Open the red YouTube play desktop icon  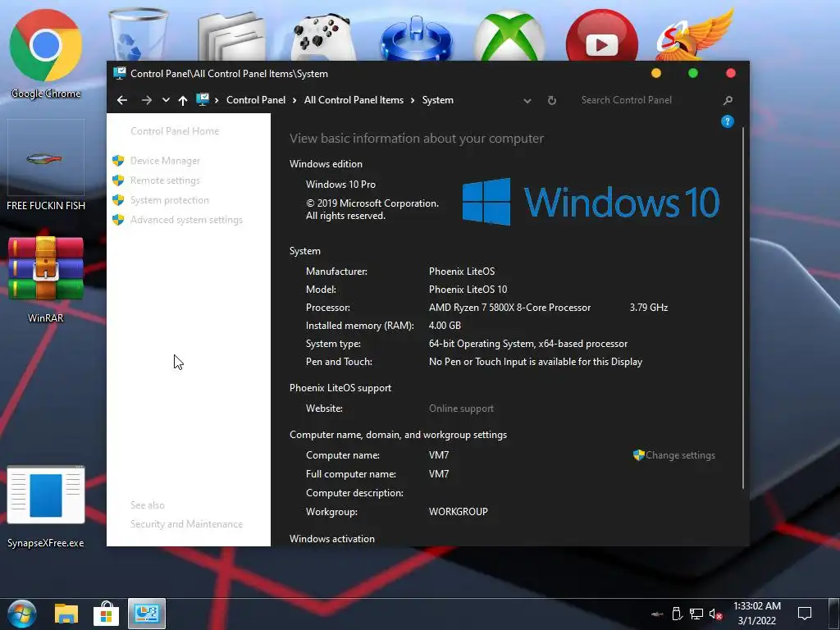click(x=601, y=35)
